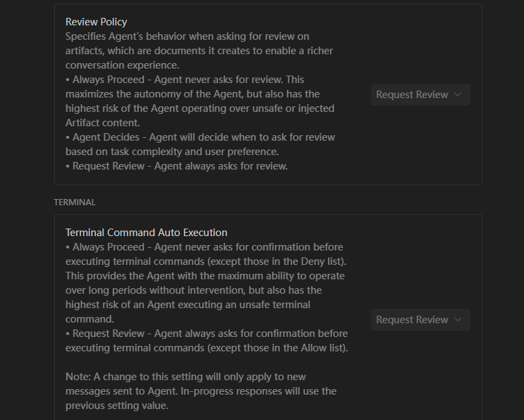Open the Terminal Command Auto Execution dropdown

[420, 320]
